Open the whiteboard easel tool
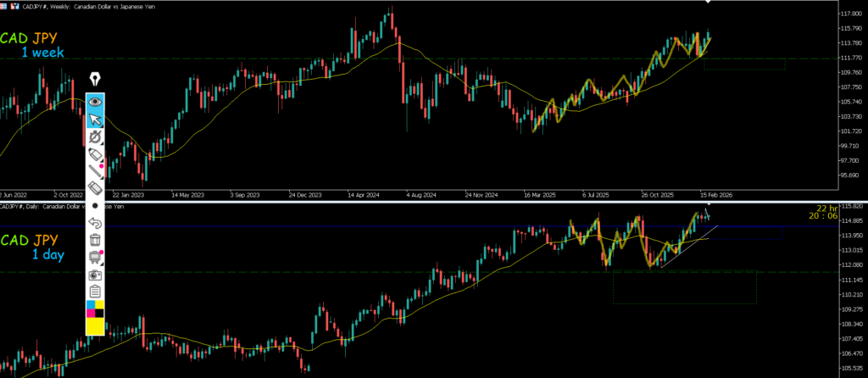 click(x=95, y=258)
